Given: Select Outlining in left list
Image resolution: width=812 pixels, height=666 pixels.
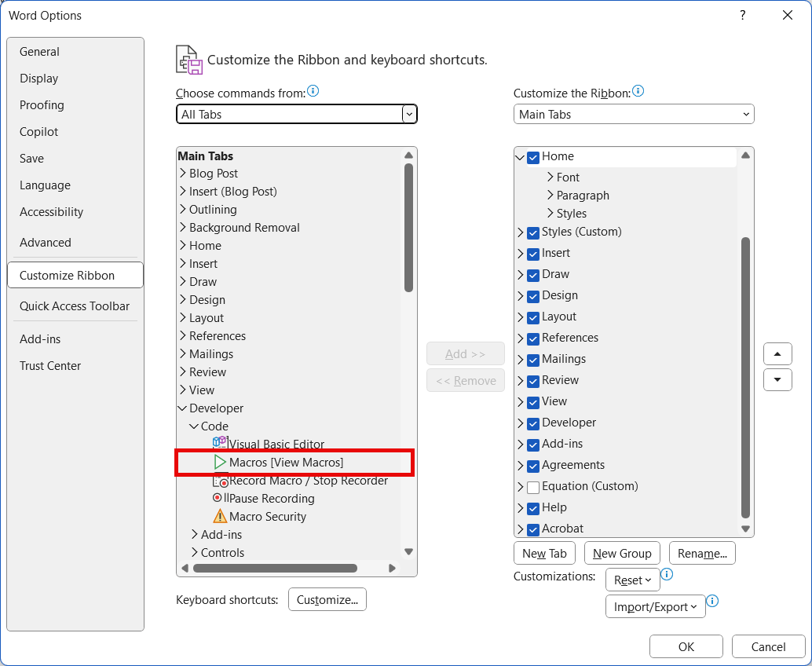Looking at the screenshot, I should pos(213,209).
